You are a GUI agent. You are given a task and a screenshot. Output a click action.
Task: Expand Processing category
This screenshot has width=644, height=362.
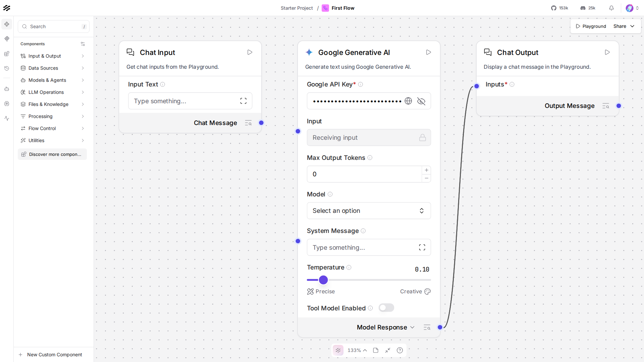52,116
